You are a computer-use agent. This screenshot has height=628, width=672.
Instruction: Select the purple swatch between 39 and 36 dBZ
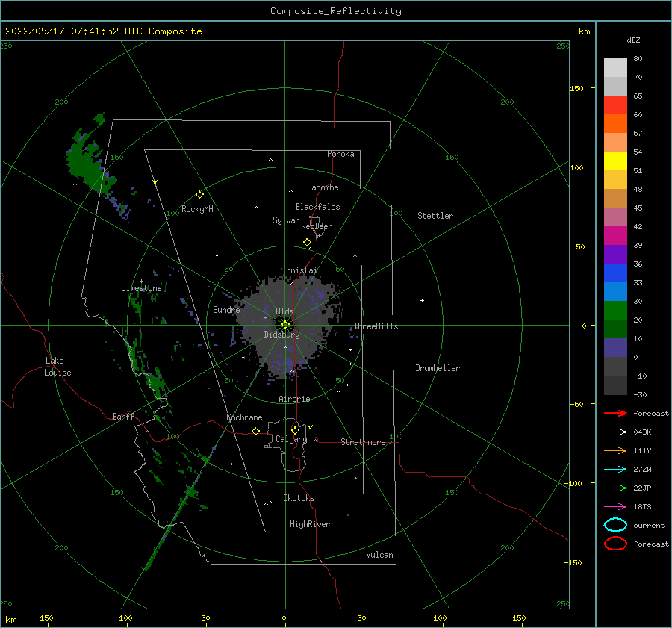[615, 255]
